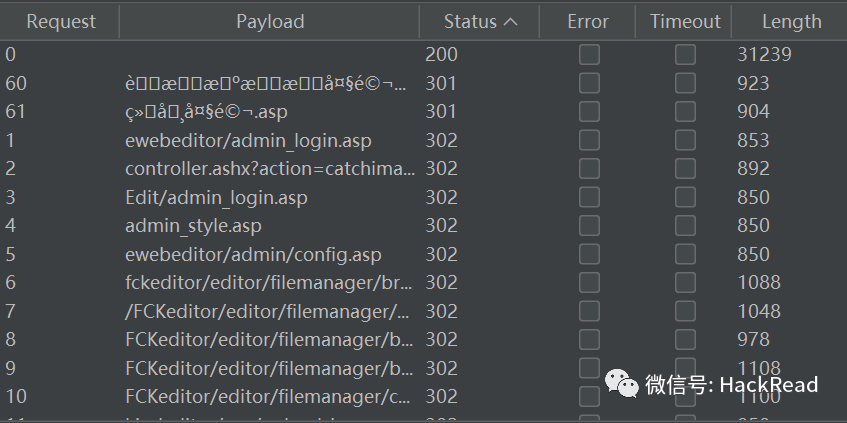Screen dimensions: 847x423
Task: Select request 0 with status 200
Action: click(424, 55)
